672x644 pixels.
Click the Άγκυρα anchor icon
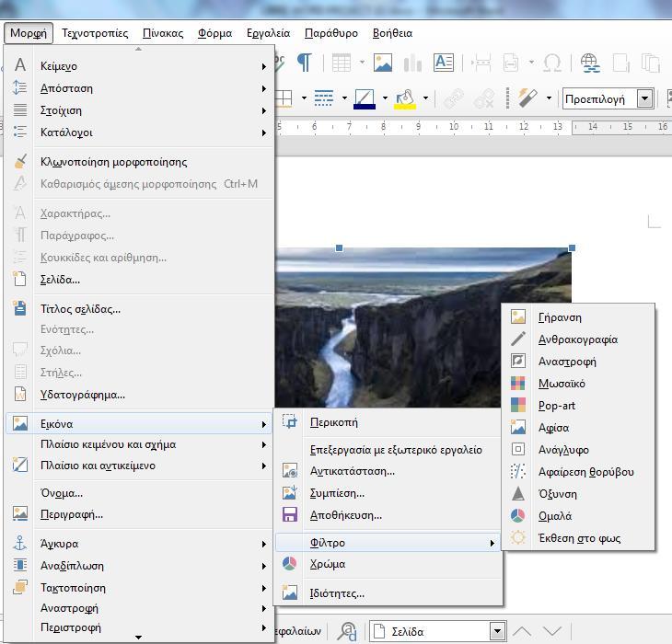coord(19,543)
